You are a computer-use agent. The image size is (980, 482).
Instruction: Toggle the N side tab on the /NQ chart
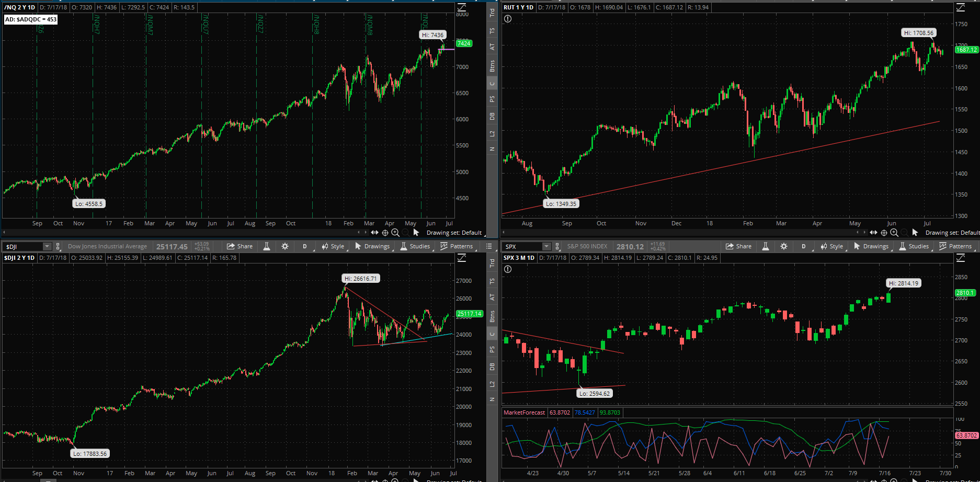pyautogui.click(x=492, y=149)
